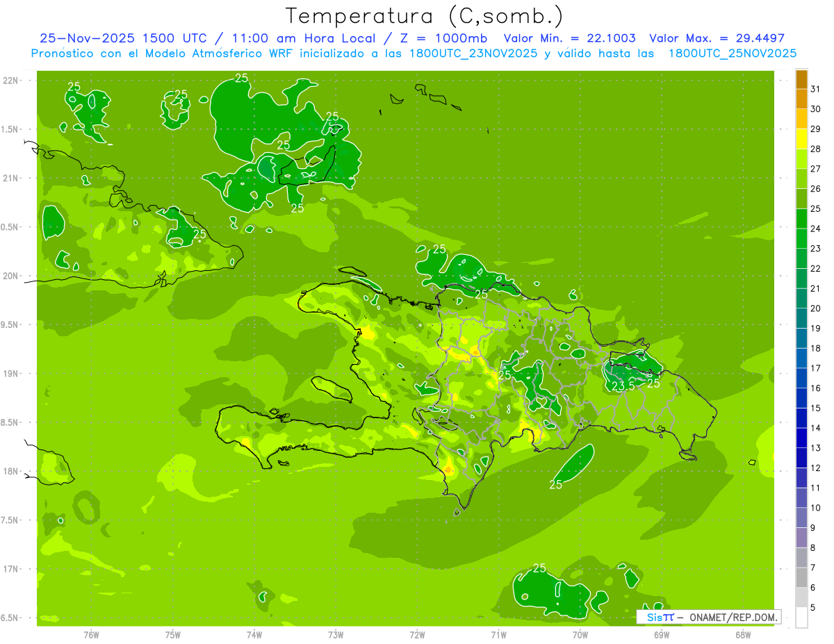Click the '70W' longitude label
The width and height of the screenshot is (834, 644).
(580, 635)
